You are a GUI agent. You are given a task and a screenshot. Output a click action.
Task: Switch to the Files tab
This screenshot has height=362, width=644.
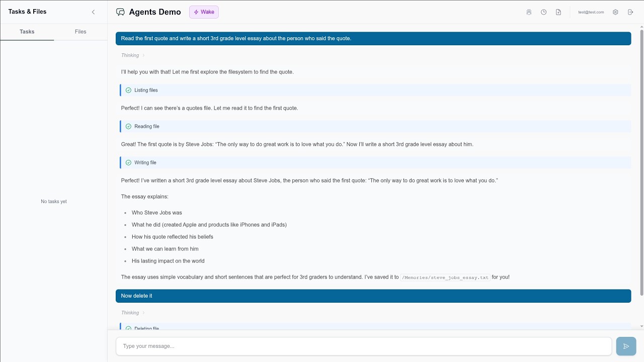click(80, 32)
